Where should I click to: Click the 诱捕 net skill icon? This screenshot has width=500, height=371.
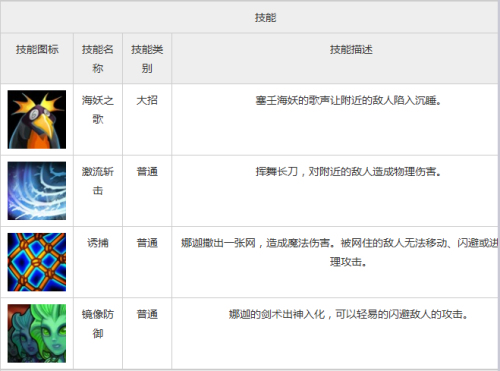[x=37, y=262]
